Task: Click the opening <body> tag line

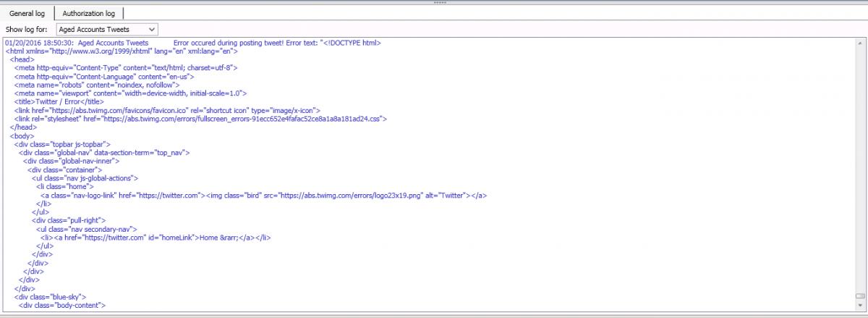Action: pos(22,135)
